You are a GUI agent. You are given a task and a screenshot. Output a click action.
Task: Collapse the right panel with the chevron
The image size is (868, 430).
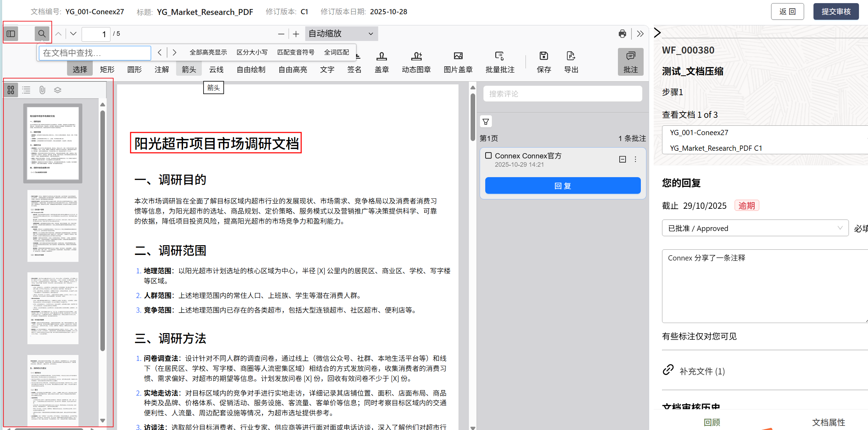pyautogui.click(x=657, y=33)
